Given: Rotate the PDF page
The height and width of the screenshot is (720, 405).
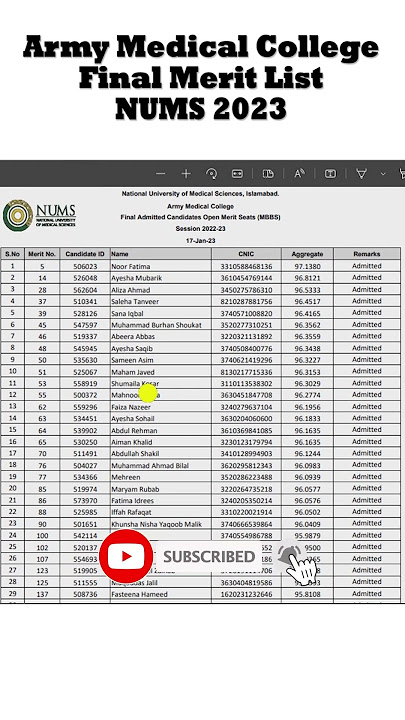Looking at the screenshot, I should (212, 174).
